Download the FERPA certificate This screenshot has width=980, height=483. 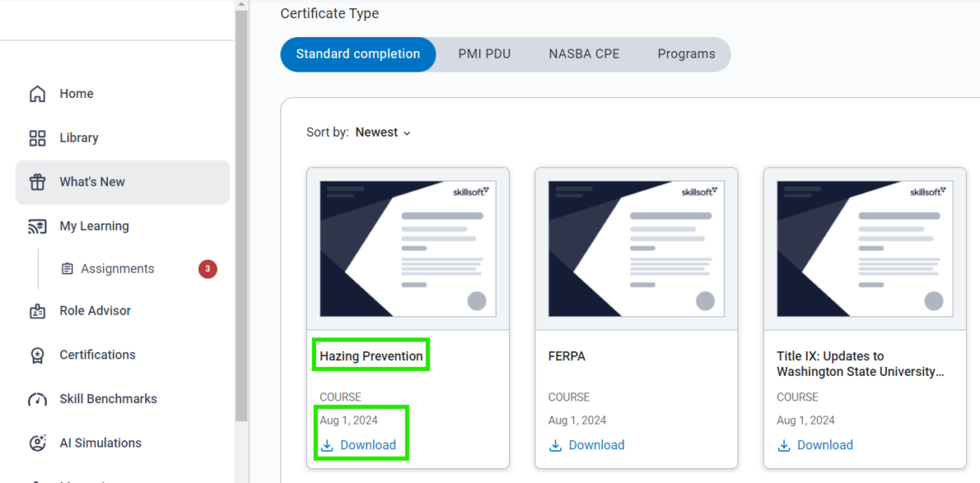[587, 445]
